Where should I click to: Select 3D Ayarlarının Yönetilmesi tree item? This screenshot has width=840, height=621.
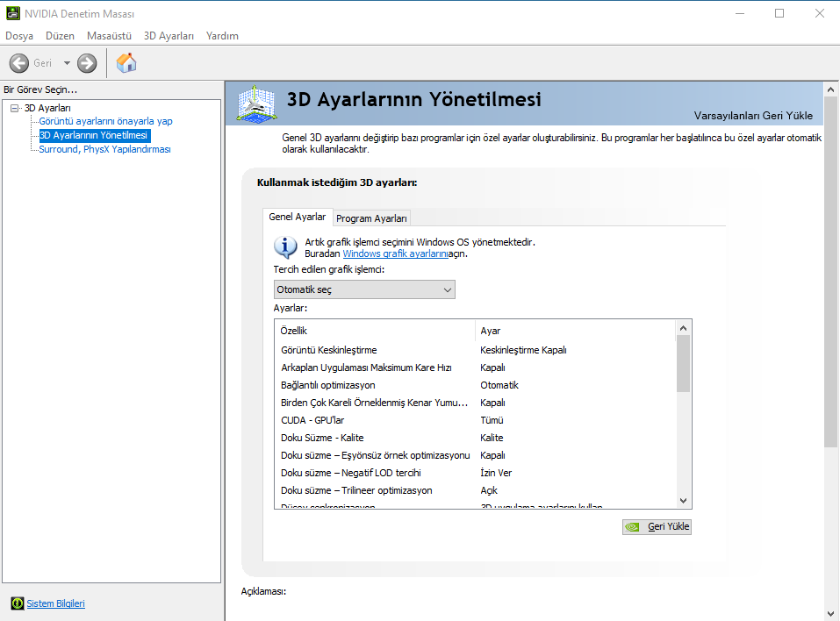(x=93, y=135)
